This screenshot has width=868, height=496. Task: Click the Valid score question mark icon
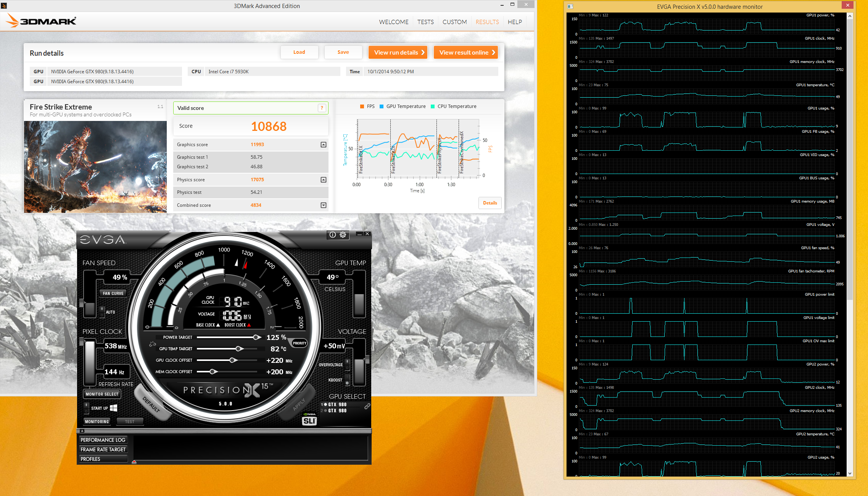tap(322, 108)
